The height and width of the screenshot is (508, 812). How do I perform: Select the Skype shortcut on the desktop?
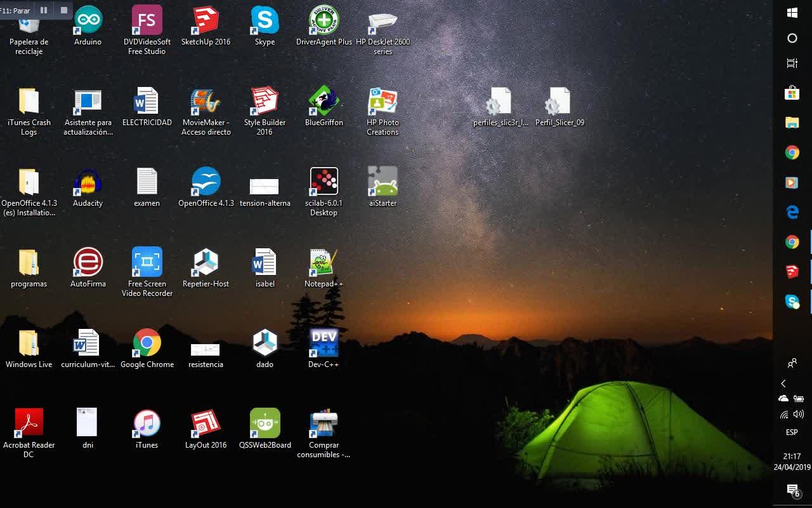tap(265, 26)
